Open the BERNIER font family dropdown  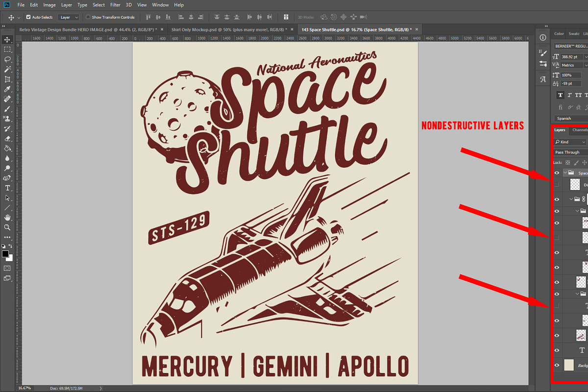570,46
